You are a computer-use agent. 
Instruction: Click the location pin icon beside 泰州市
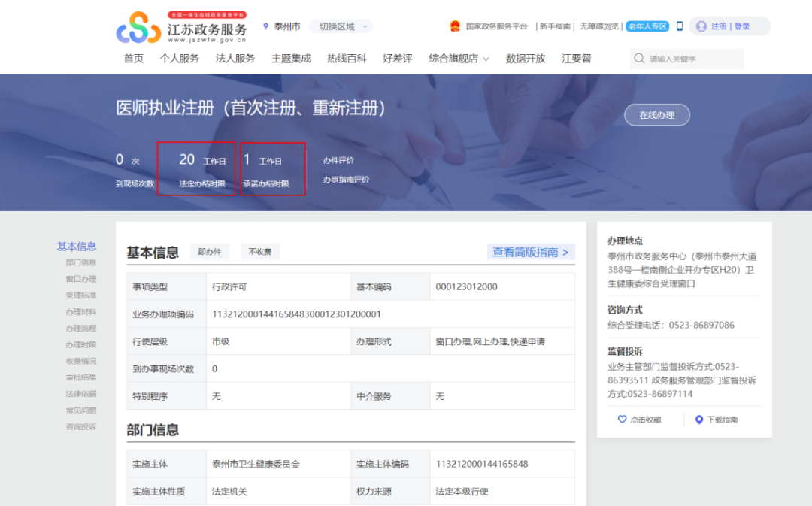pos(265,26)
